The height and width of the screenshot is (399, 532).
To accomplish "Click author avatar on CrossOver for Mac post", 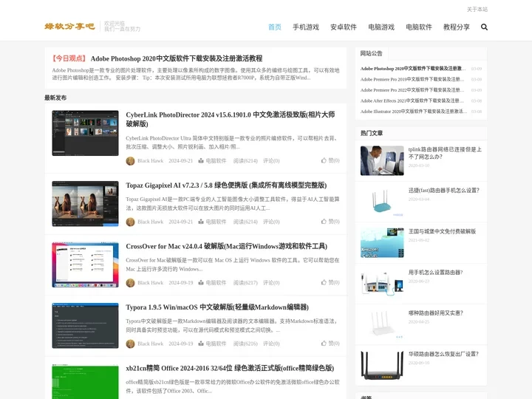I will pos(130,283).
